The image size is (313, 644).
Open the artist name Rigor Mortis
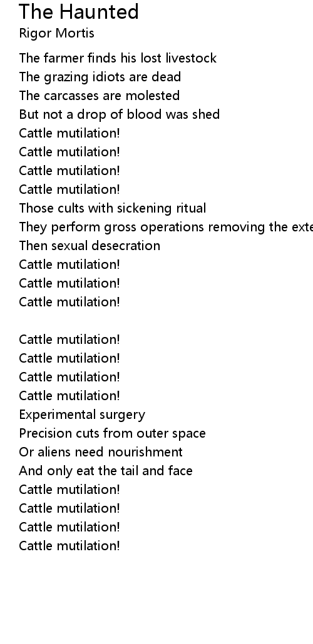tap(56, 33)
